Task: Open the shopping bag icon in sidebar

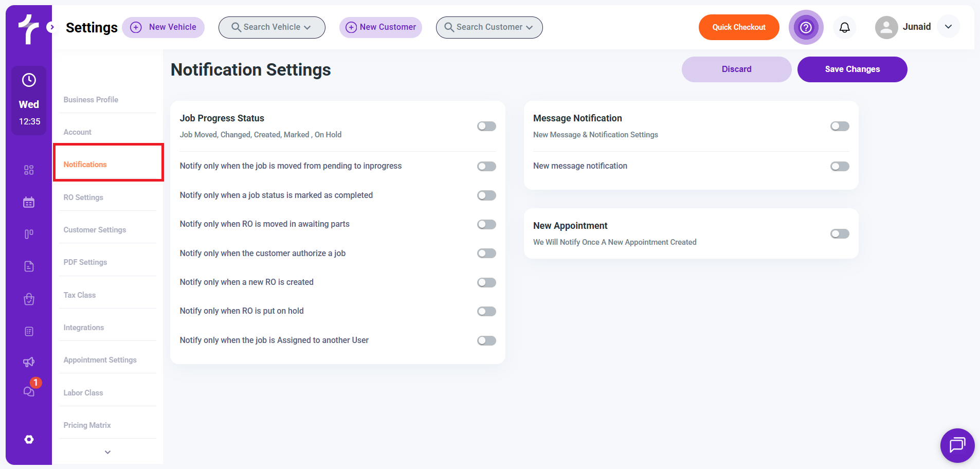Action: tap(29, 299)
